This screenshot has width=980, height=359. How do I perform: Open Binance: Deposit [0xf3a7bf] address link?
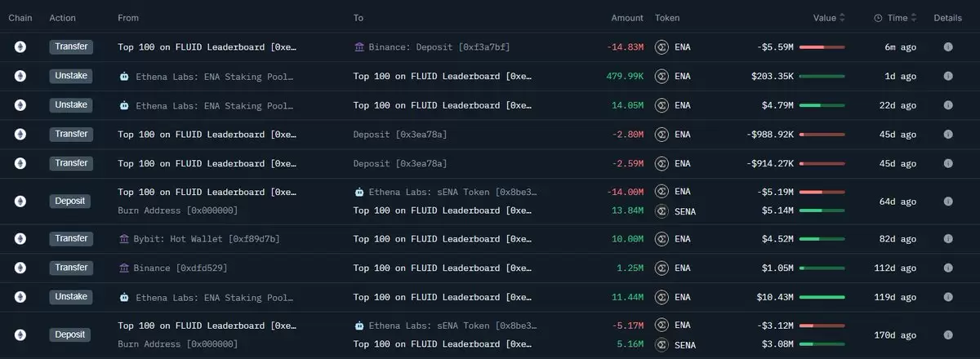coord(440,47)
